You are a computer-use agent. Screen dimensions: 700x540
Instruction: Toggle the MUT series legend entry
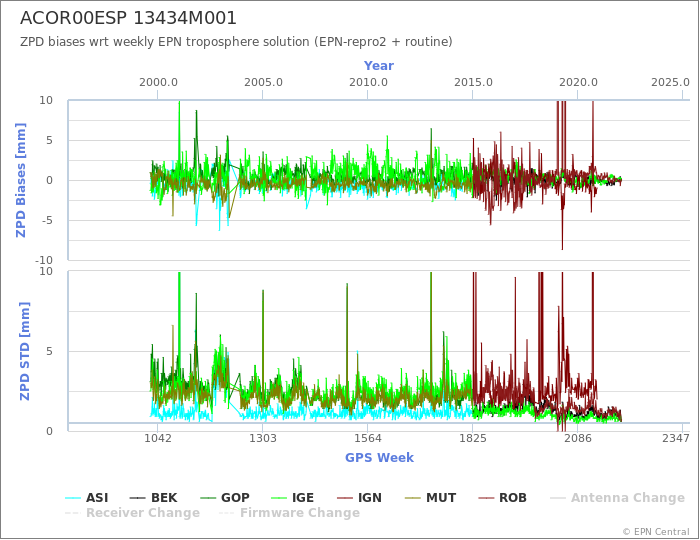tap(430, 498)
